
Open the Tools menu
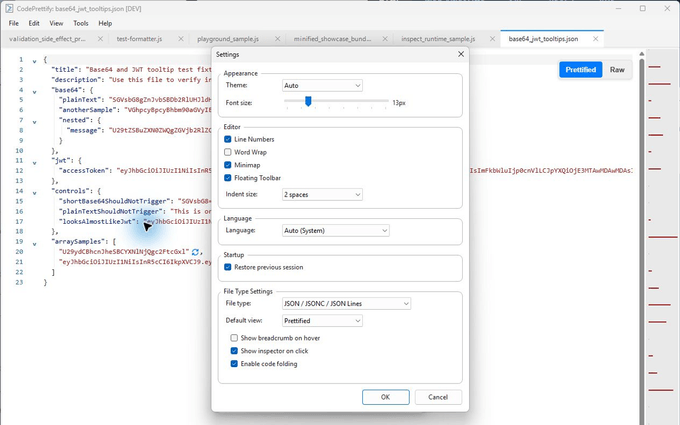pos(81,23)
